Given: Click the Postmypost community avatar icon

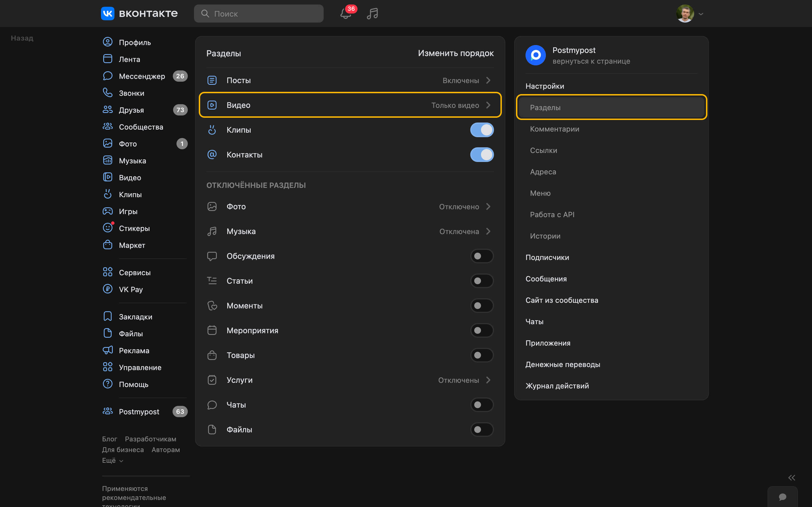Looking at the screenshot, I should (x=535, y=55).
